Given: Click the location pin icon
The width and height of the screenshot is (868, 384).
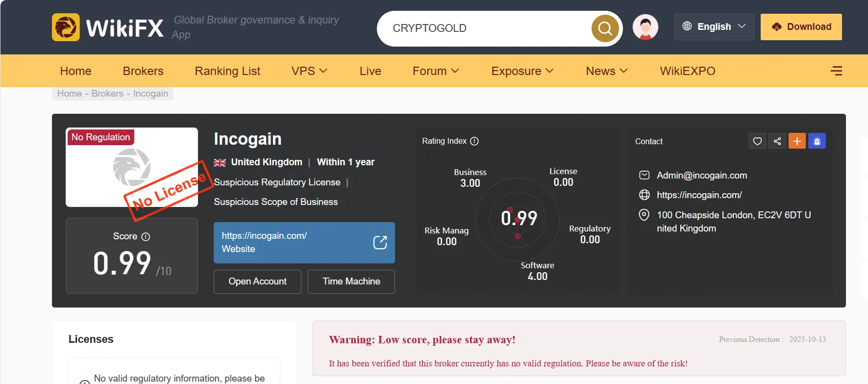Looking at the screenshot, I should tap(645, 215).
